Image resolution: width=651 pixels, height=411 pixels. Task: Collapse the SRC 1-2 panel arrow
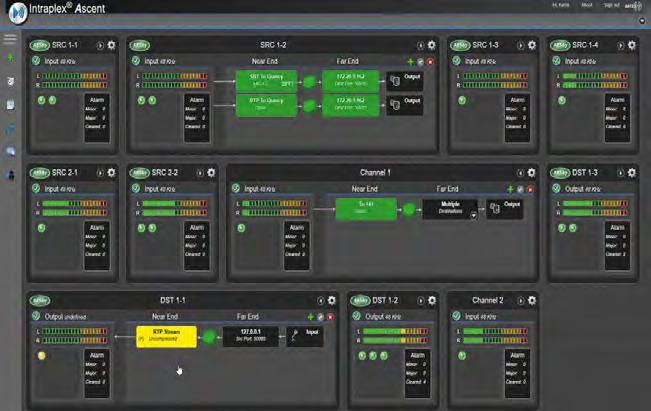click(x=421, y=46)
